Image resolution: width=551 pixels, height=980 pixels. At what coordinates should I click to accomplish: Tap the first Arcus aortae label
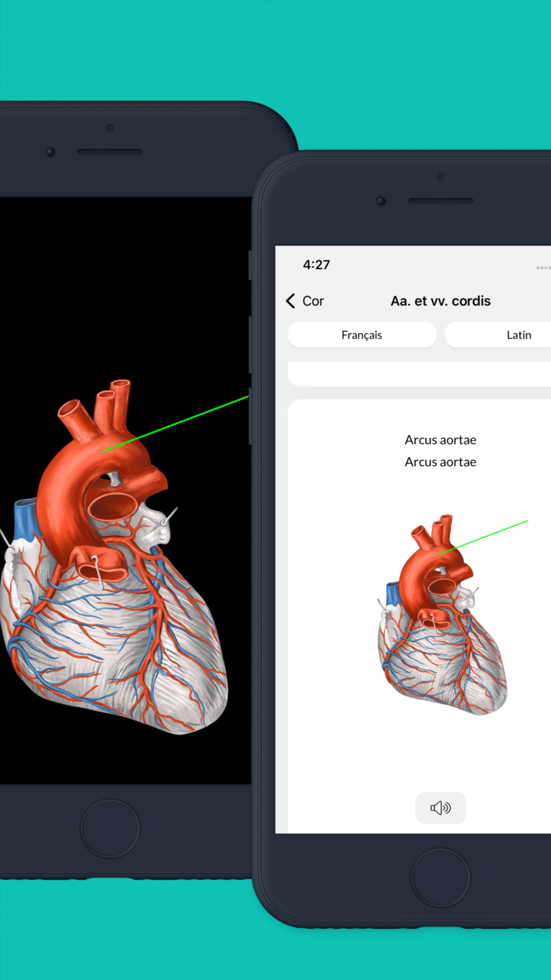(x=441, y=440)
